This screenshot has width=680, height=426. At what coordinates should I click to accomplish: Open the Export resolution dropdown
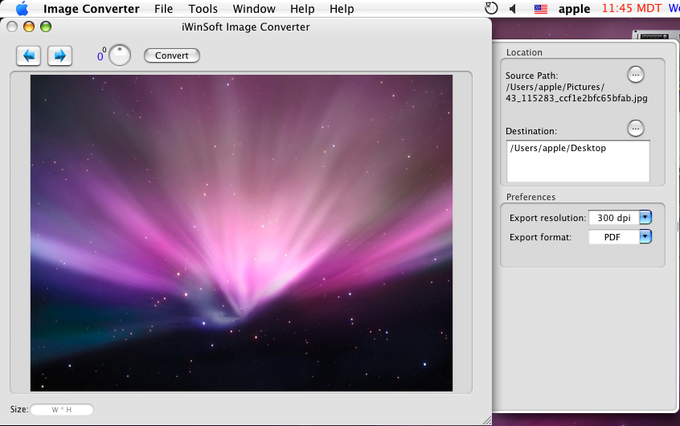pyautogui.click(x=645, y=217)
